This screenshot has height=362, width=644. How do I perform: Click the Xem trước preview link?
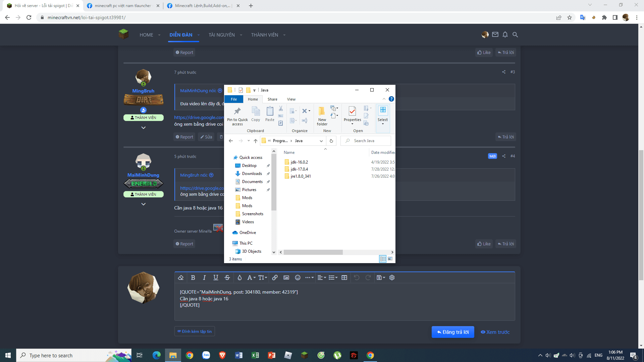pos(495,332)
